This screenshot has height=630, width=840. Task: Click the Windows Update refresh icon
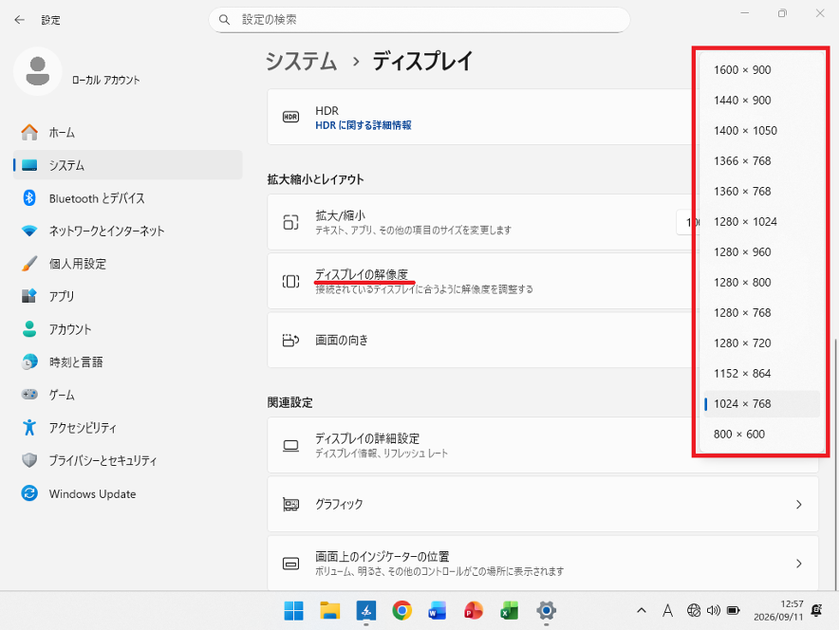(x=29, y=493)
